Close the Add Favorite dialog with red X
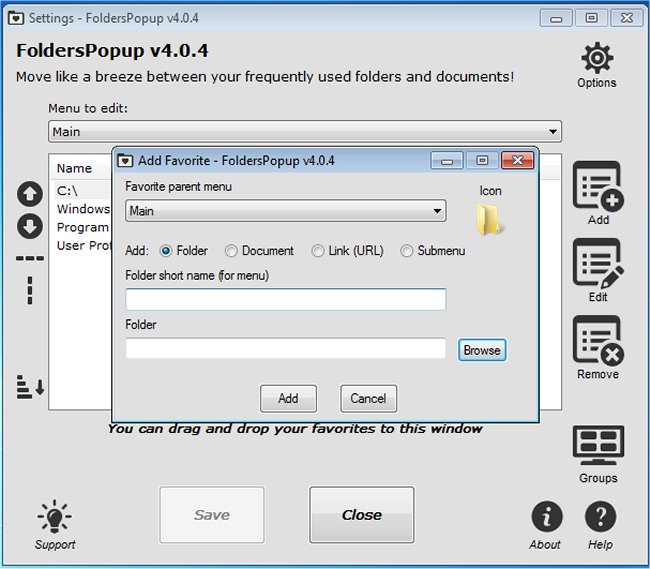The height and width of the screenshot is (569, 650). 517,160
